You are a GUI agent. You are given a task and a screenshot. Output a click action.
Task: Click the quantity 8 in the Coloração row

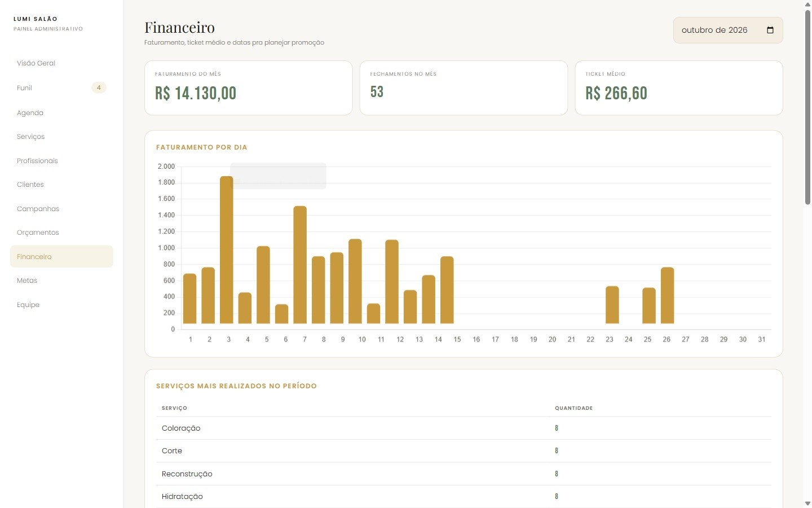click(557, 428)
